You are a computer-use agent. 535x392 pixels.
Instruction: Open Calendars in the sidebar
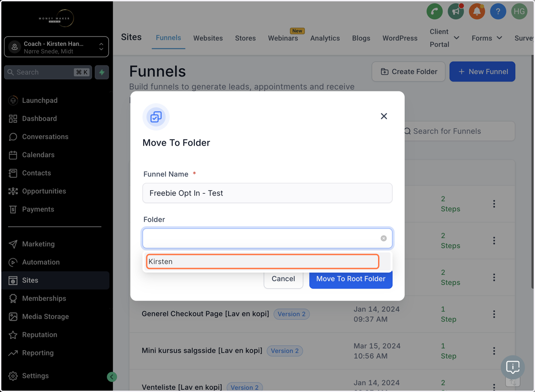point(38,155)
